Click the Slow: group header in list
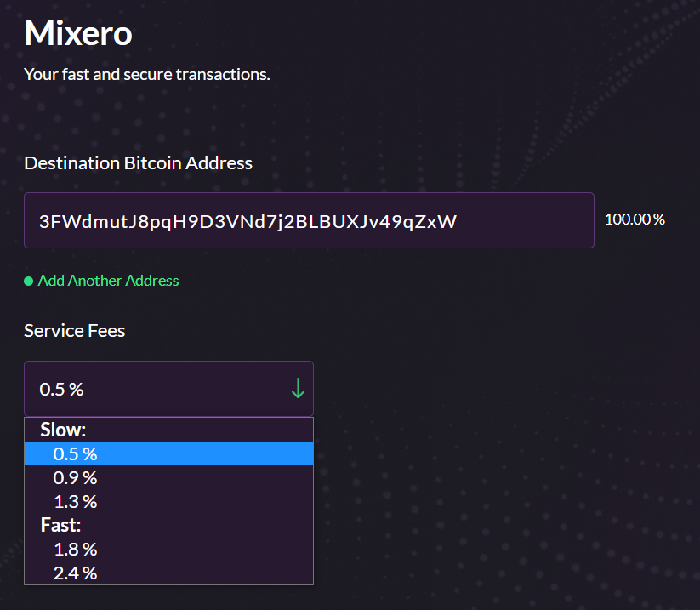700x610 pixels. pos(63,430)
